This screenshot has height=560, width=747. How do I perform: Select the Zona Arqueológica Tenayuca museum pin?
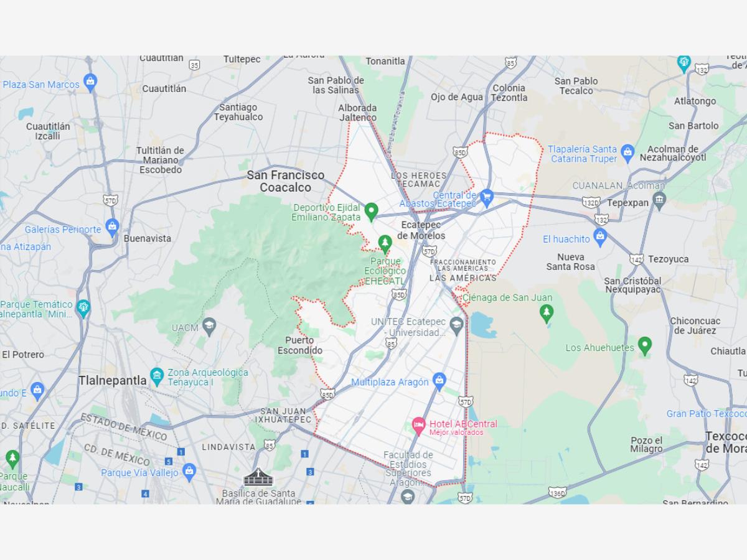pos(157,376)
